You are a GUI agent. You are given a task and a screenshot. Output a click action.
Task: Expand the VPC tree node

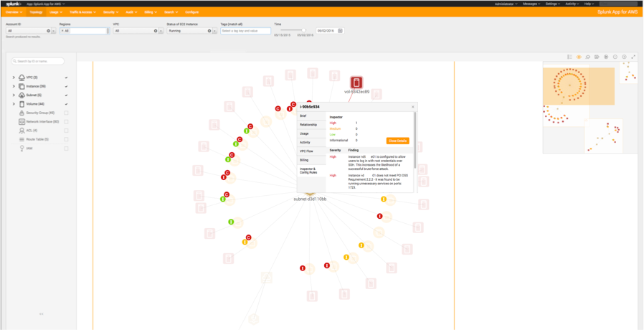[x=14, y=77]
